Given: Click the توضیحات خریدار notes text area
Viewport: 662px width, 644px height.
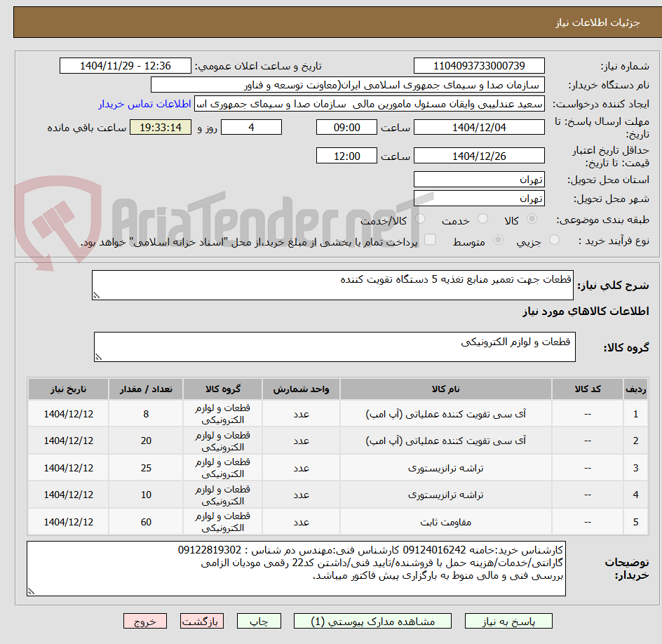Looking at the screenshot, I should tap(297, 569).
